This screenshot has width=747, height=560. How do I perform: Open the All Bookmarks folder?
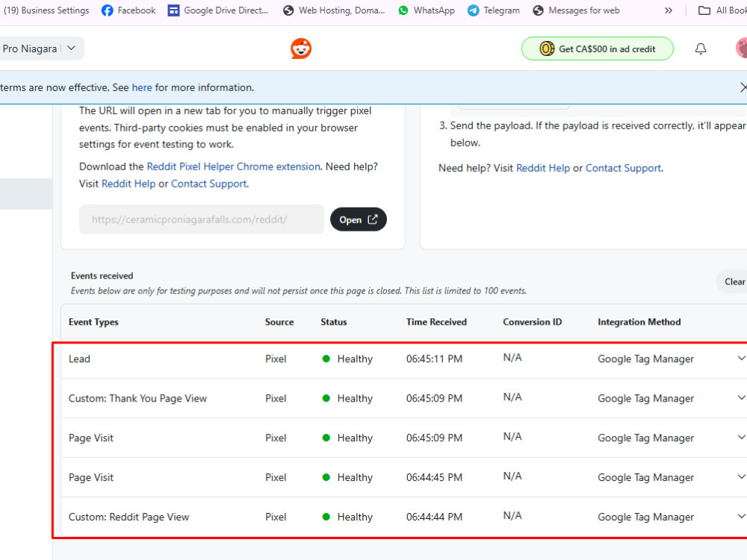click(x=722, y=10)
